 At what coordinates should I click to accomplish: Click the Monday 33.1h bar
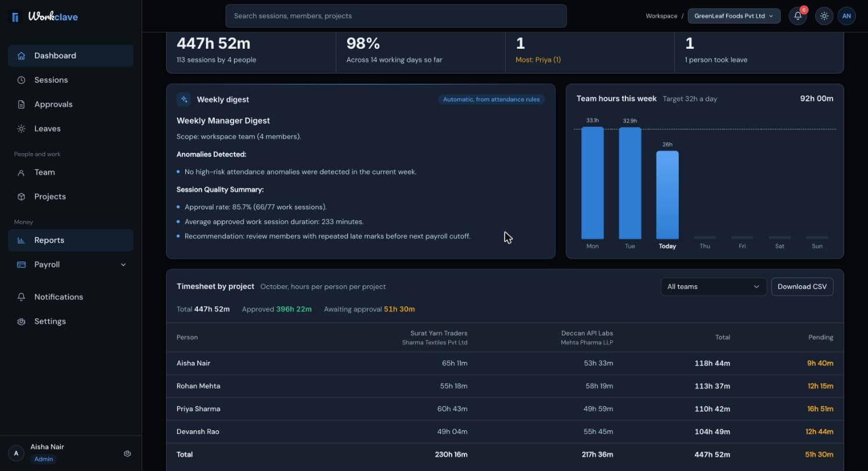[x=592, y=183]
